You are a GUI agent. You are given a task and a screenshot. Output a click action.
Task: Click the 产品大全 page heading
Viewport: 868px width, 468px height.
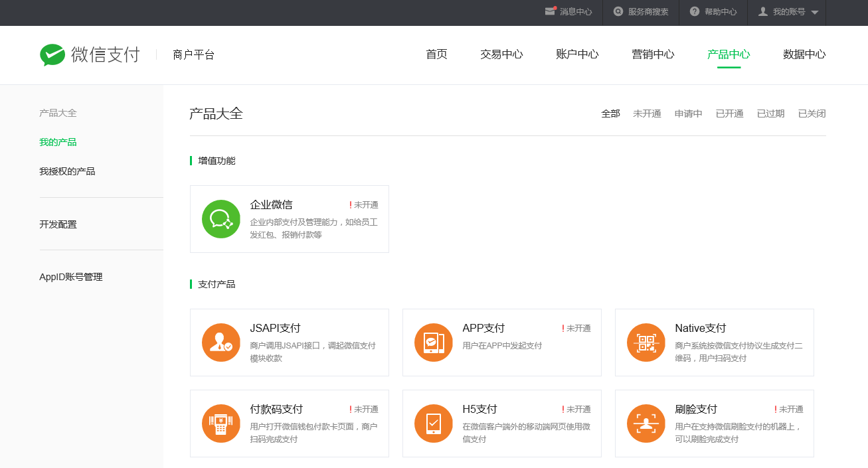click(216, 114)
